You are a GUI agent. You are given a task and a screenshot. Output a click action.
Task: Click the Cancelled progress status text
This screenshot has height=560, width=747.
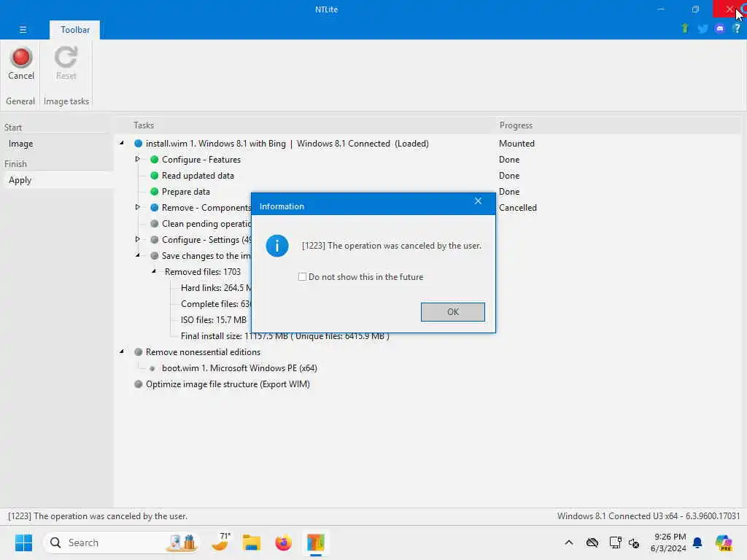[518, 208]
